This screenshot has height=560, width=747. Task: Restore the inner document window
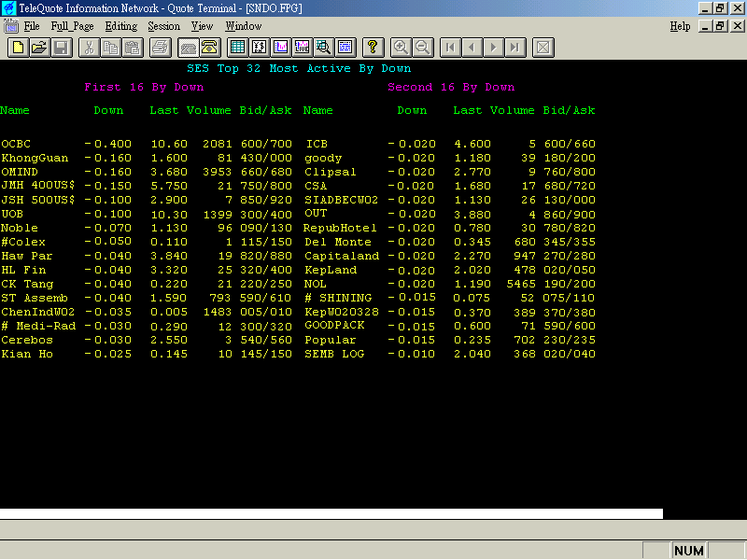[720, 26]
